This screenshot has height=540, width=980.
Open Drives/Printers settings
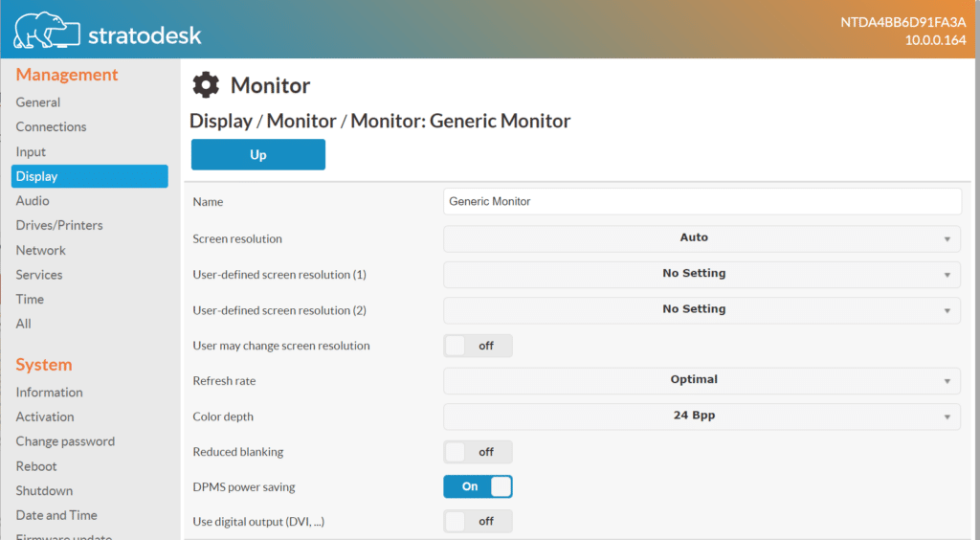[x=59, y=225]
